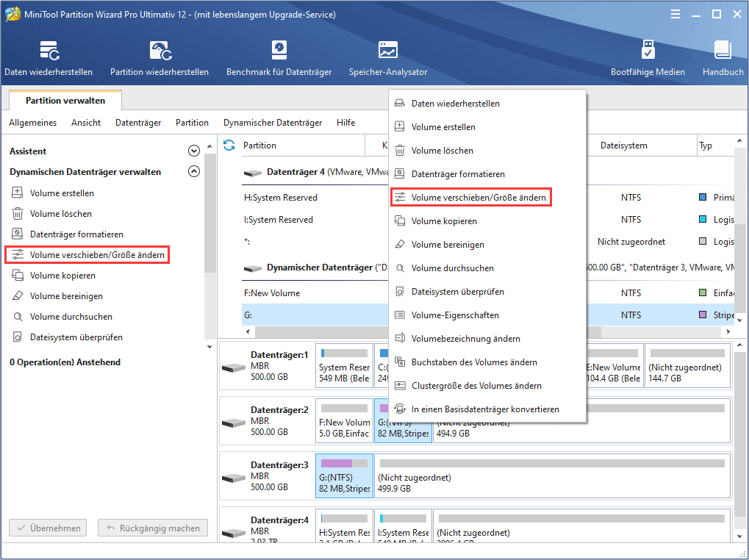Select the I:System Reserved row
This screenshot has width=749, height=560.
click(x=315, y=220)
